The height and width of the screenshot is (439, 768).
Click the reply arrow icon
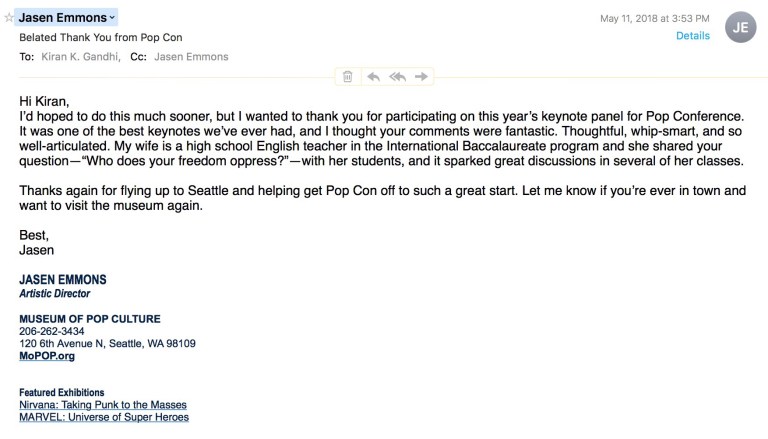pos(373,77)
